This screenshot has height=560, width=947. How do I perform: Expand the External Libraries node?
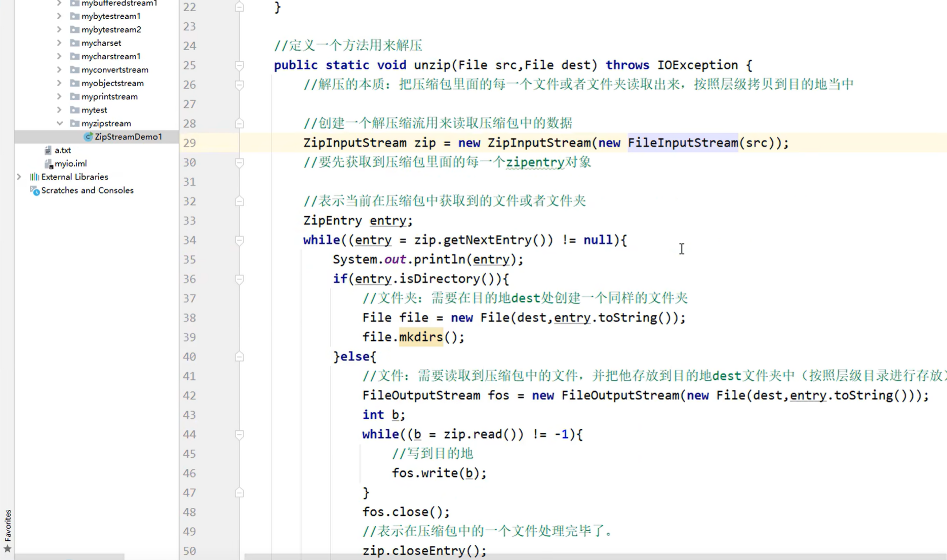click(19, 177)
